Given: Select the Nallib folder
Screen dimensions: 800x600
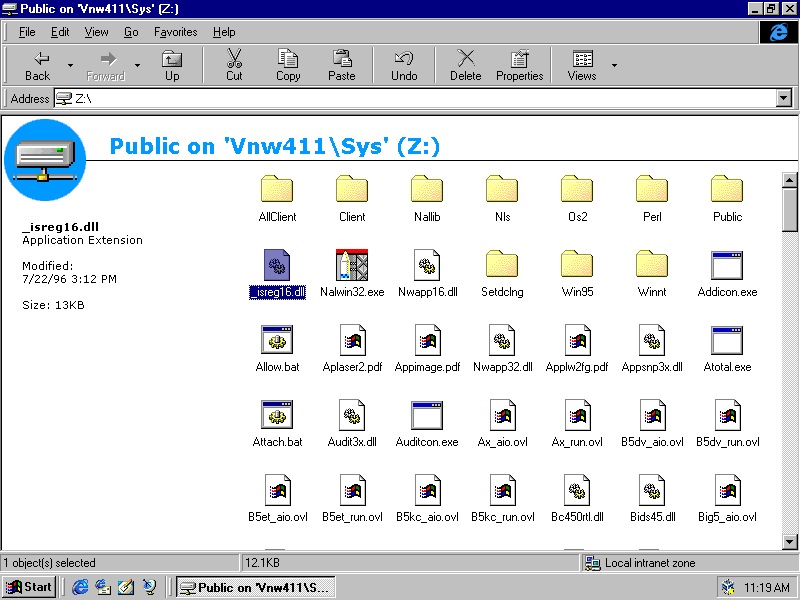Looking at the screenshot, I should click(427, 199).
